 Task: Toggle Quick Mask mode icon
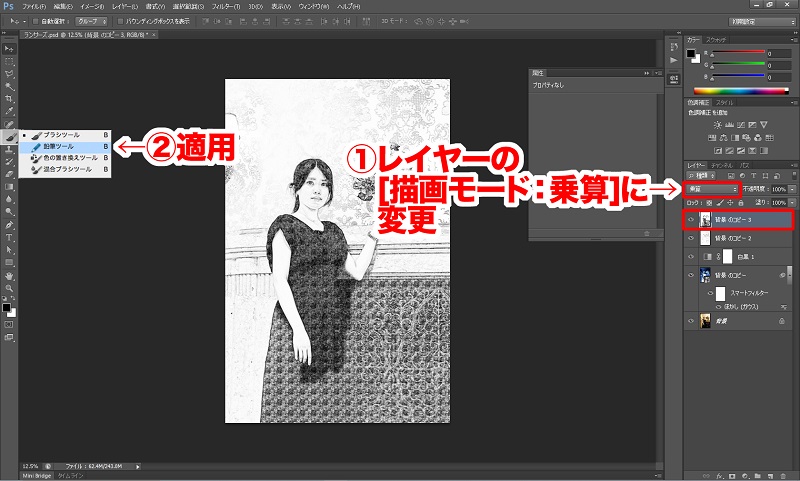9,324
